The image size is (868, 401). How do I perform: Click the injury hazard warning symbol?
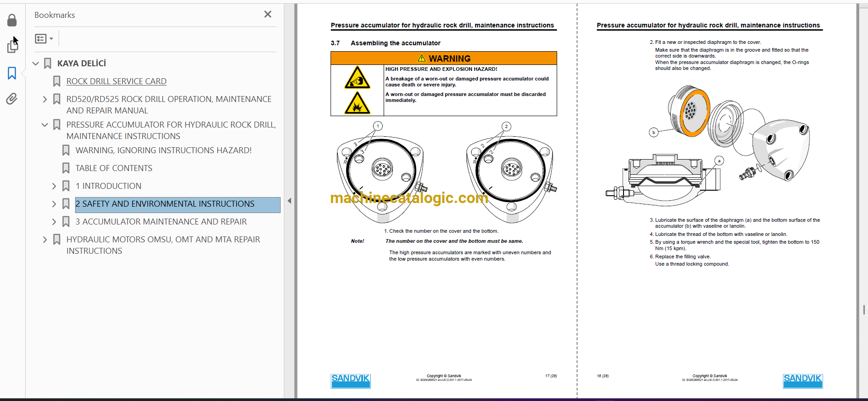(x=357, y=78)
